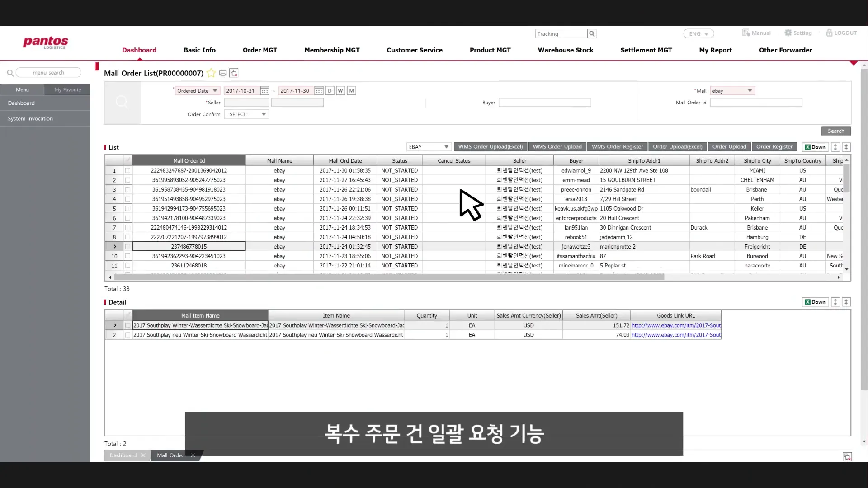Image resolution: width=868 pixels, height=488 pixels.
Task: Download List grid to Excel
Action: tap(815, 147)
